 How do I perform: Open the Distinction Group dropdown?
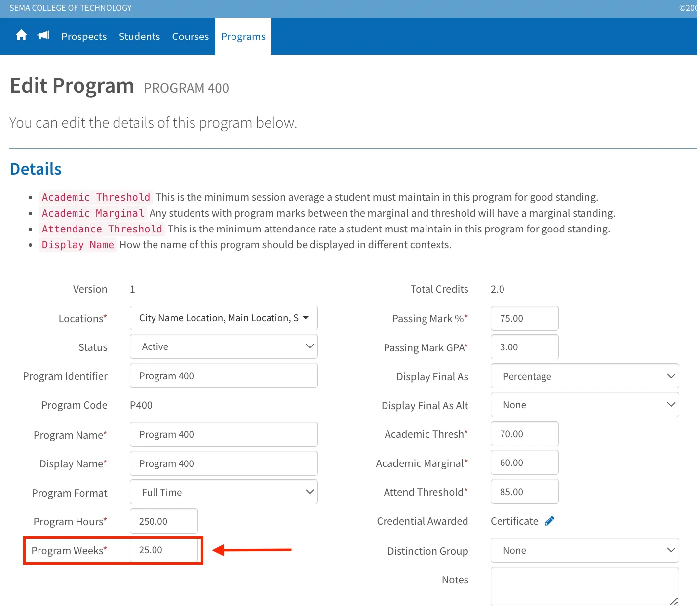(x=584, y=550)
